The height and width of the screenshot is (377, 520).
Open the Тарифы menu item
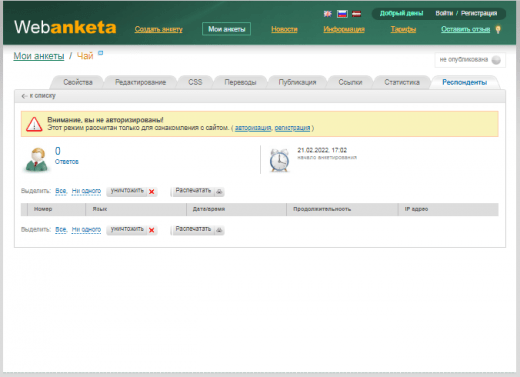click(x=403, y=29)
